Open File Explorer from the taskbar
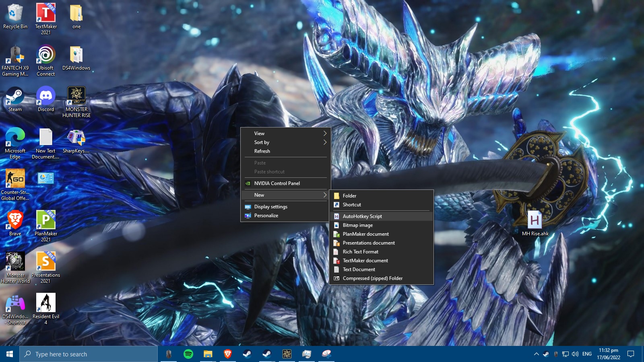 click(x=208, y=354)
